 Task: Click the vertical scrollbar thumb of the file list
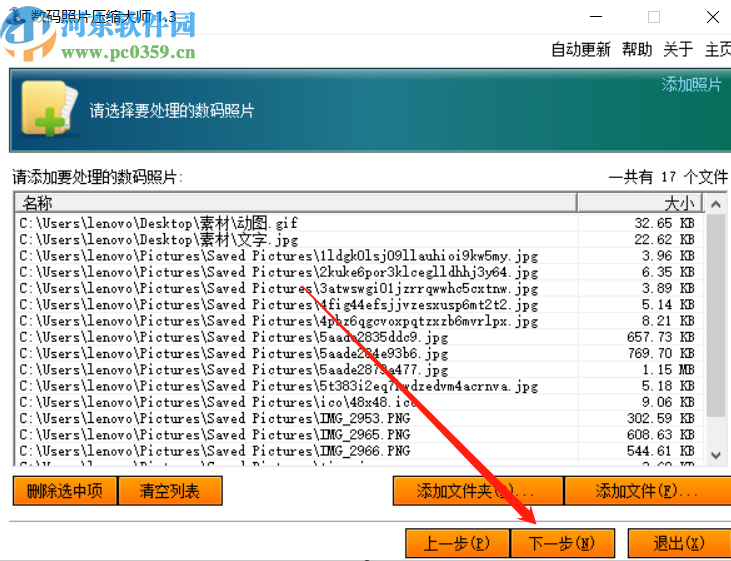716,315
